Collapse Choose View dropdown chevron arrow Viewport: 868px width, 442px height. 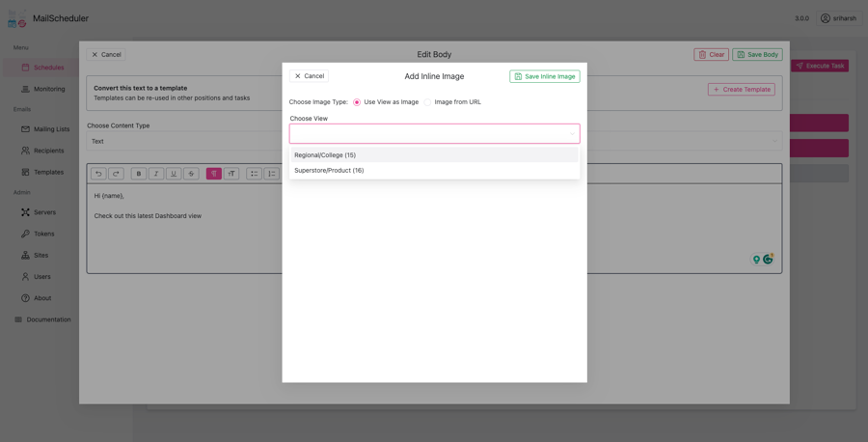tap(572, 133)
